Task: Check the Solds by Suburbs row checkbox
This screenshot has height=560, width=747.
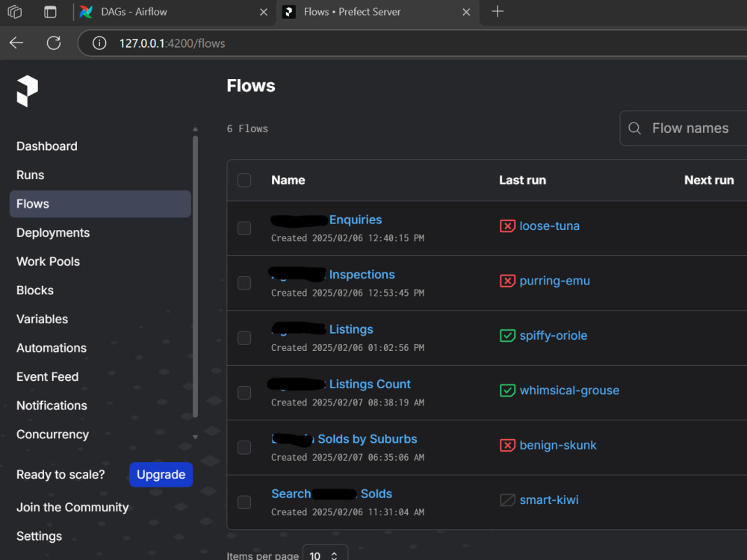Action: click(244, 447)
